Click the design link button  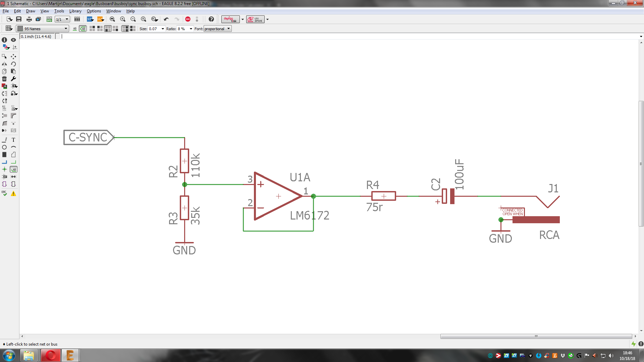(230, 19)
